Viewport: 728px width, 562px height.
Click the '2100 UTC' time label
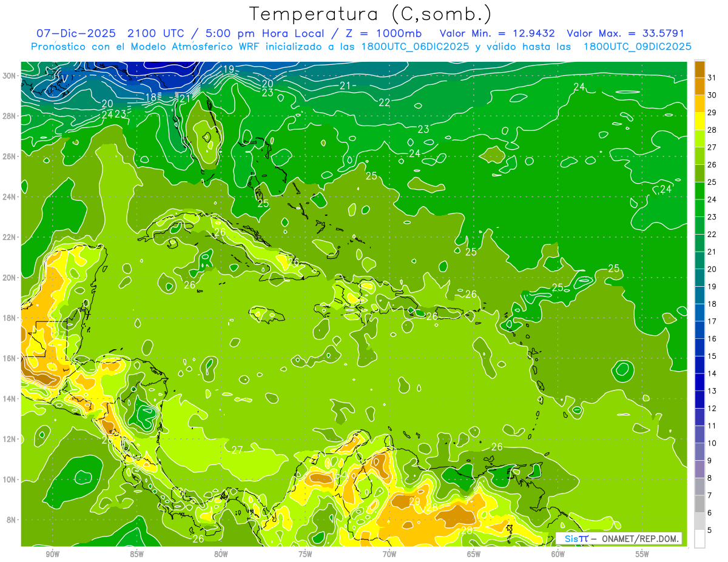[157, 33]
